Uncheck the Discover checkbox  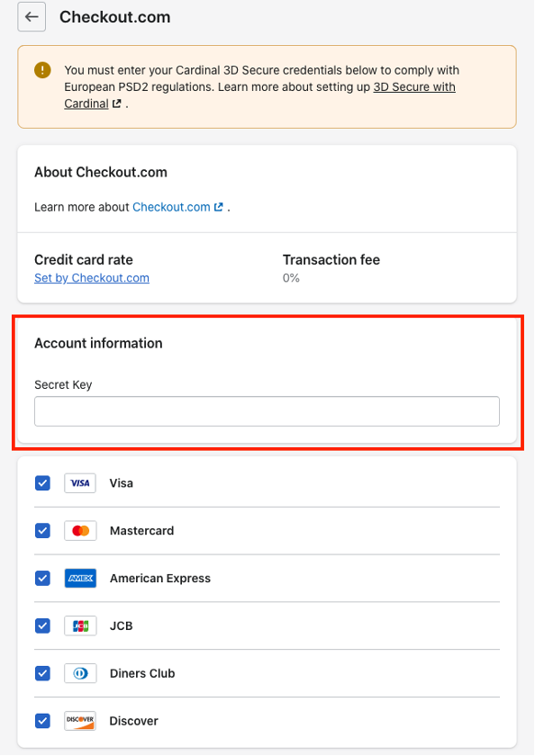pos(42,721)
